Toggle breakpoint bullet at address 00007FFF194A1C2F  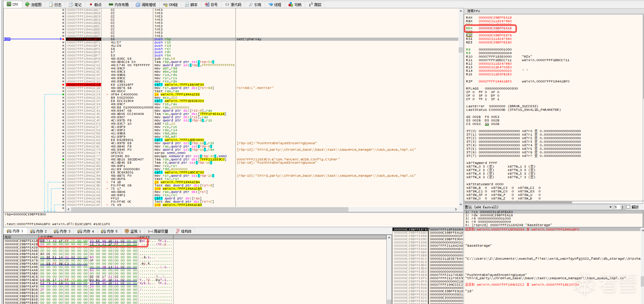(63, 101)
